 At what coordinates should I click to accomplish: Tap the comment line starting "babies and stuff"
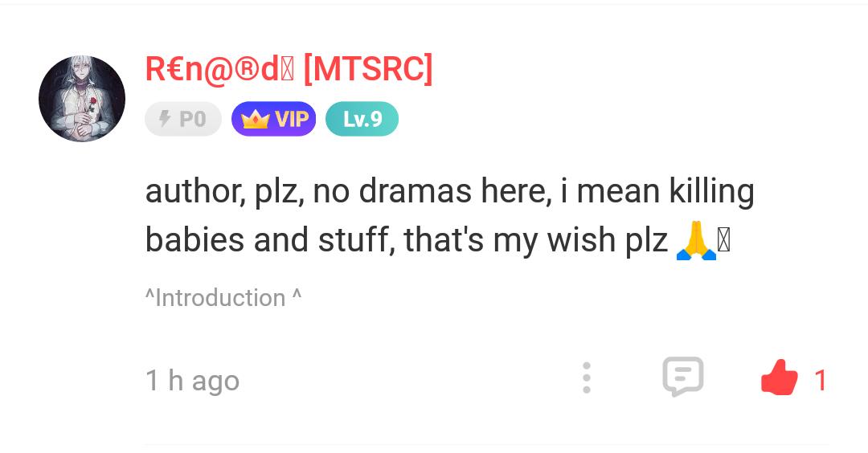(x=406, y=240)
